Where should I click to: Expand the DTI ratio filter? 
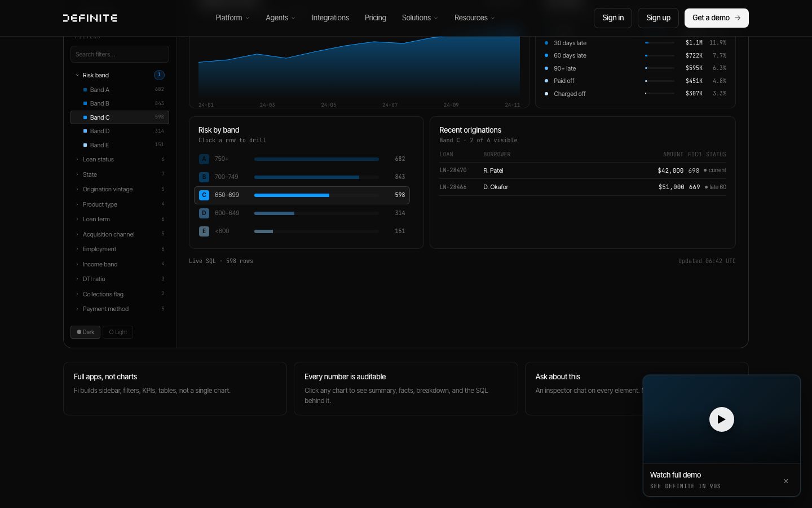(120, 279)
